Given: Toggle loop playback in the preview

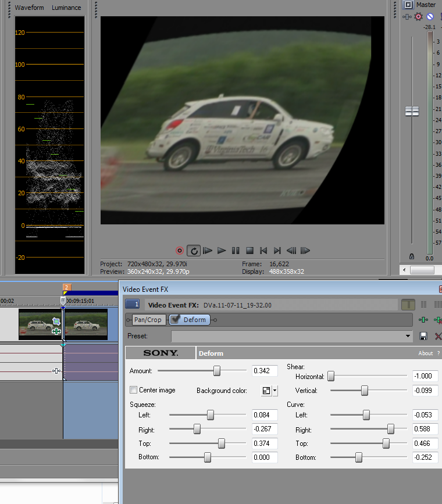Looking at the screenshot, I should click(194, 251).
